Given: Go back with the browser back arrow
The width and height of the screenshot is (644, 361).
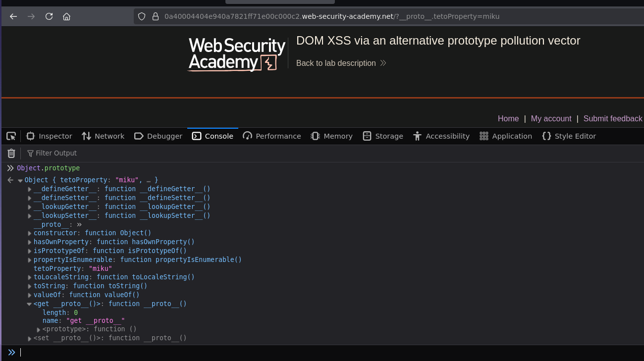Looking at the screenshot, I should 13,16.
